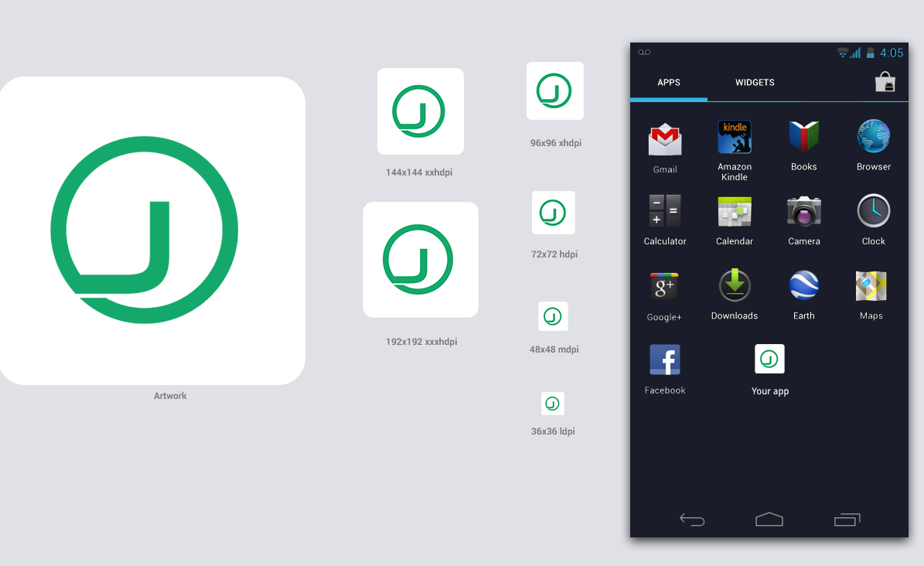Select the 192x192 xxxhdpi icon preview

[420, 260]
